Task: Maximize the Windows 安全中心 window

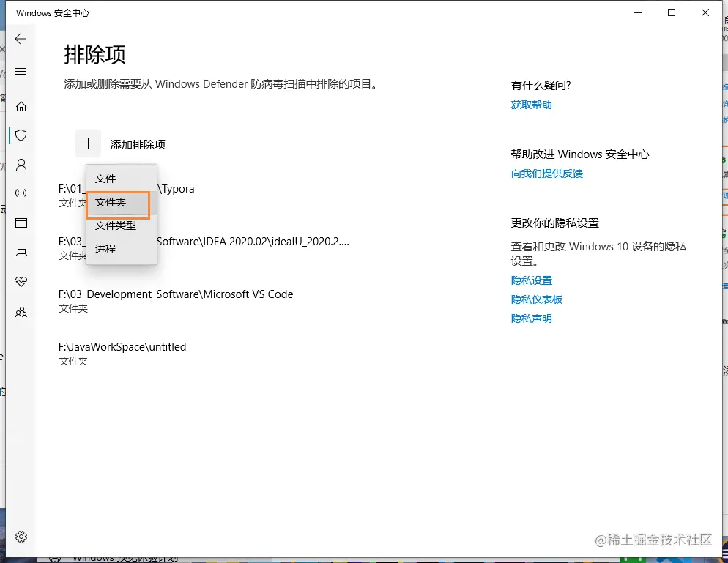Action: point(672,12)
